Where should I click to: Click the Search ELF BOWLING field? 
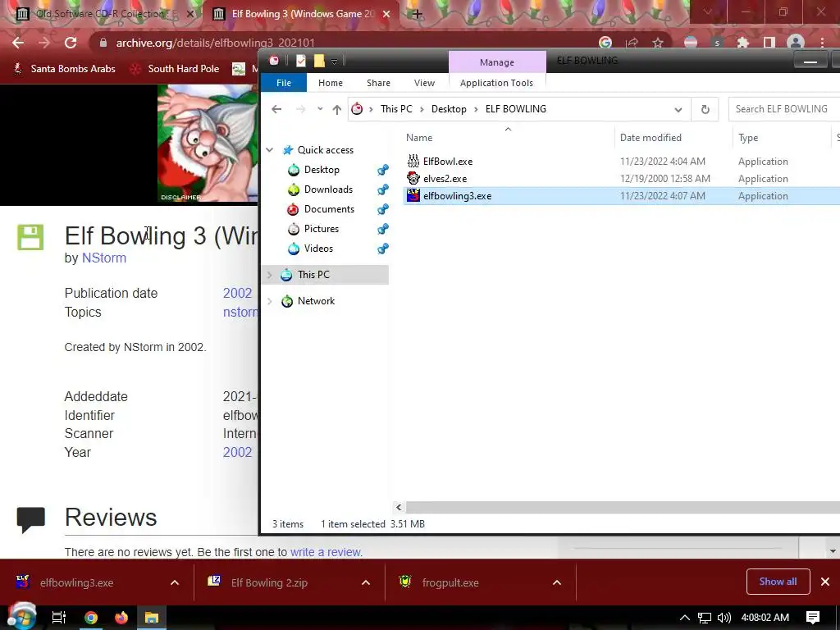pyautogui.click(x=783, y=109)
